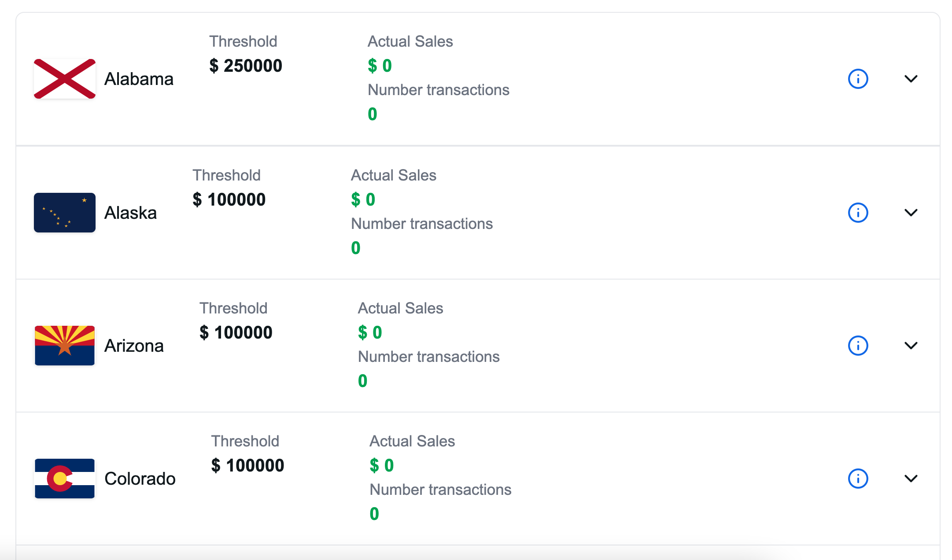Click the Colorado state flag
This screenshot has width=952, height=560.
click(x=65, y=479)
